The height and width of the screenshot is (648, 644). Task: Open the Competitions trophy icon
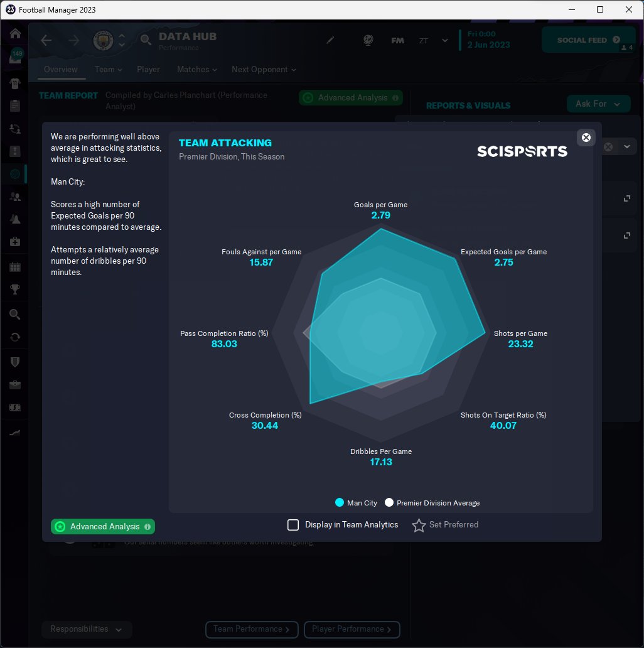15,289
